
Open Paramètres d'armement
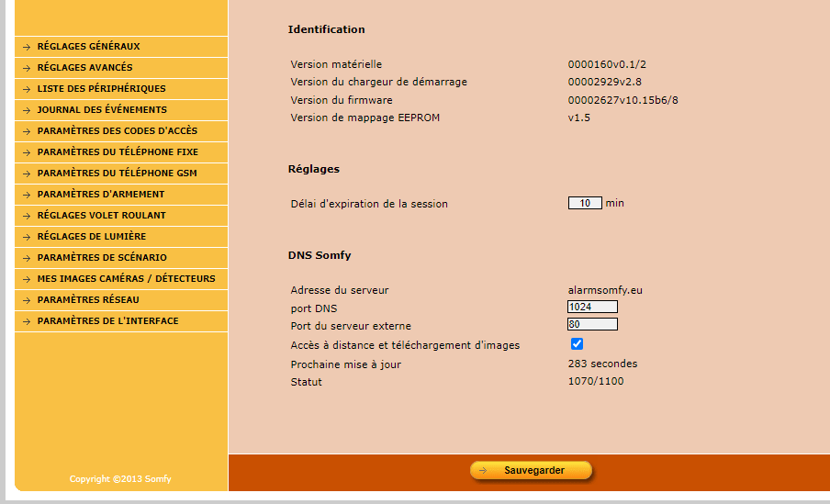coord(121,195)
